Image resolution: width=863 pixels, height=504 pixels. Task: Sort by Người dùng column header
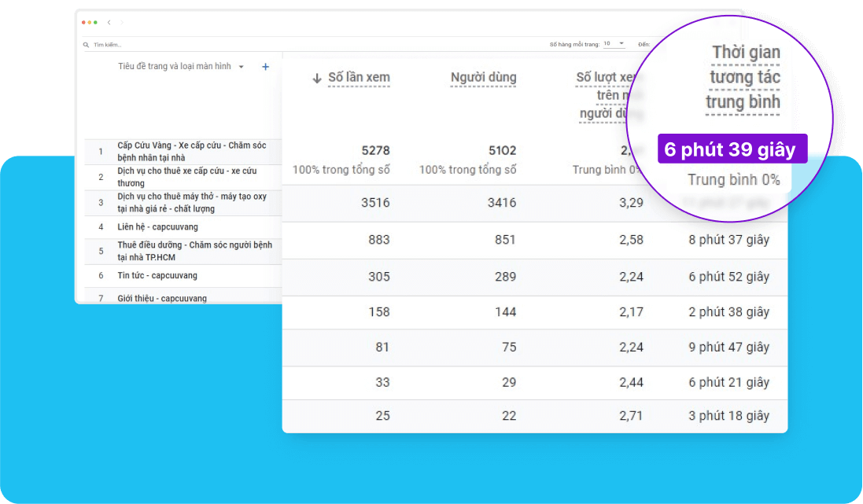tap(483, 78)
